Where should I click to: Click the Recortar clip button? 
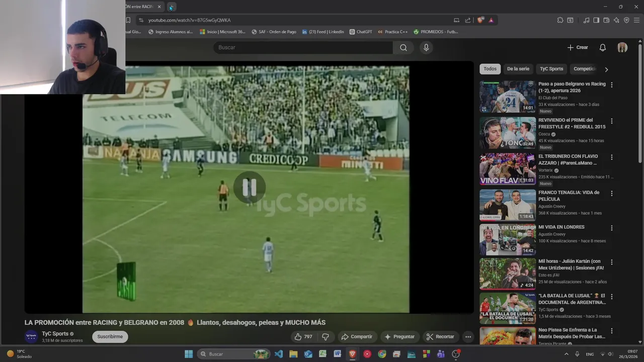pos(440,337)
